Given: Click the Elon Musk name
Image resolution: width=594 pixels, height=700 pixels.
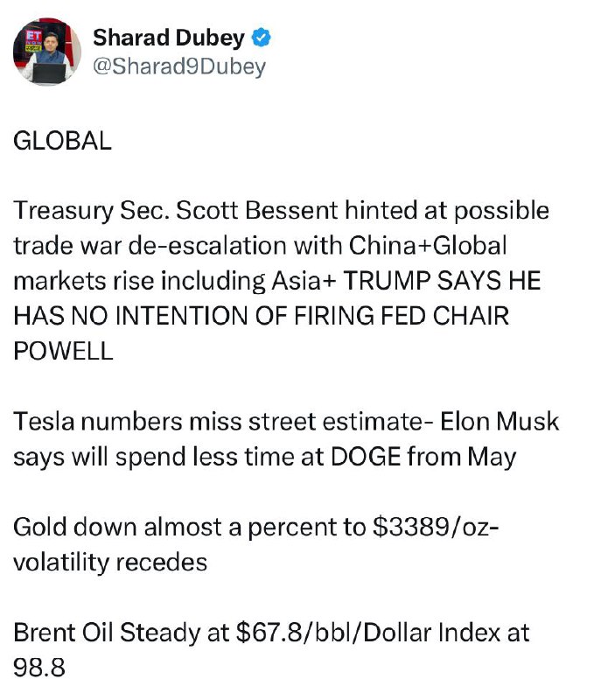Looking at the screenshot, I should click(500, 422).
